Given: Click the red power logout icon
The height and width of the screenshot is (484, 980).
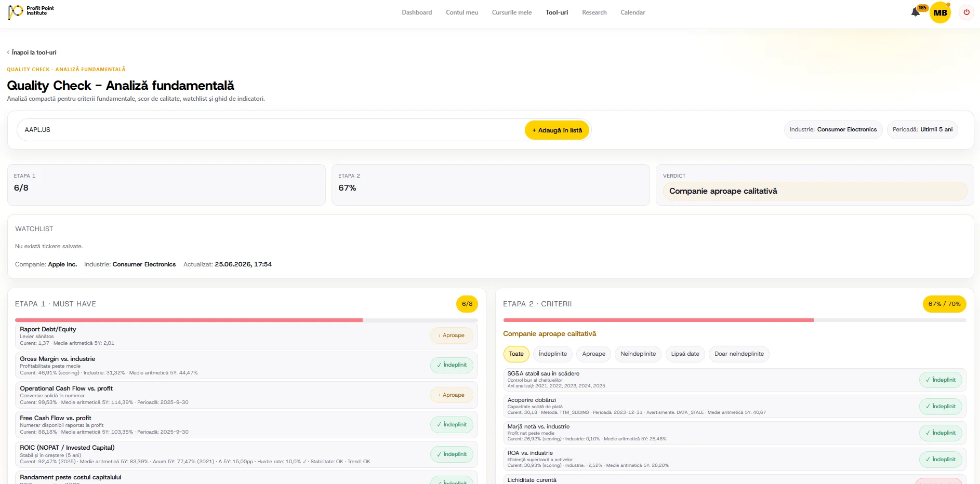Looking at the screenshot, I should tap(966, 12).
